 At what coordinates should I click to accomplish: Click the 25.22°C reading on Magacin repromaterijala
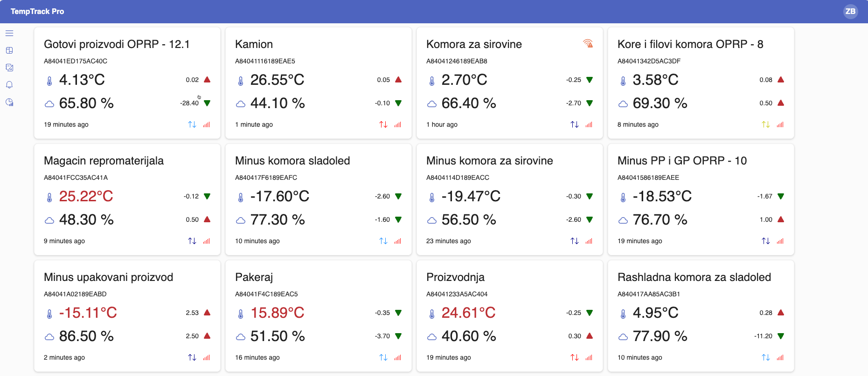[86, 196]
